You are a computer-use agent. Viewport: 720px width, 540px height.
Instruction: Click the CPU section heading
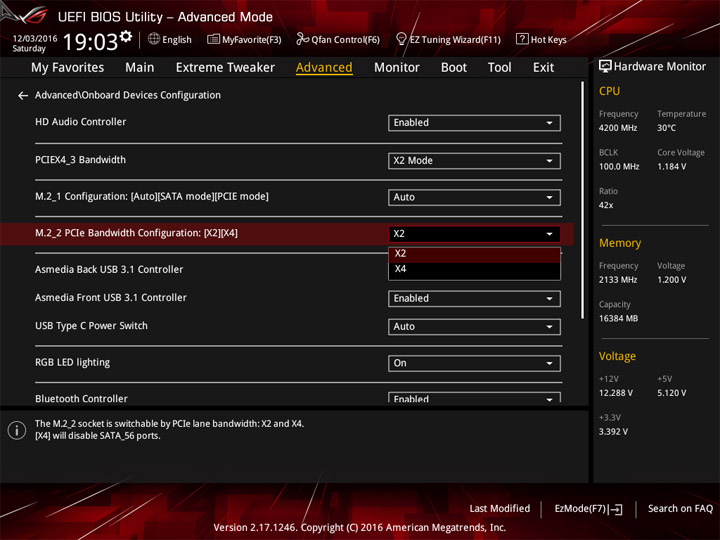609,91
